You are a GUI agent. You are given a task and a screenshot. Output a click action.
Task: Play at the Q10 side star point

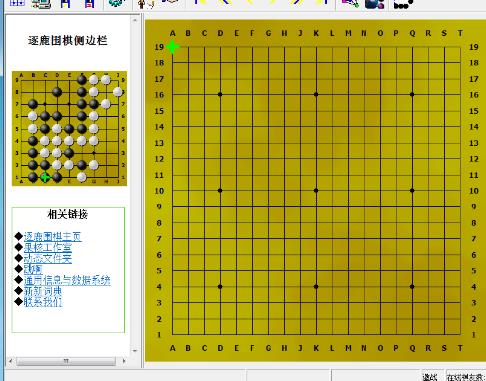pyautogui.click(x=412, y=191)
